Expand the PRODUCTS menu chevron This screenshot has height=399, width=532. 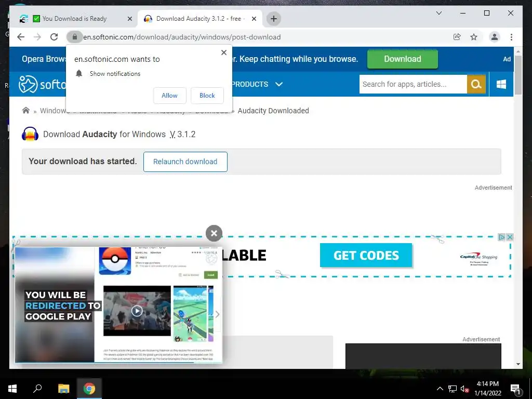coord(279,84)
